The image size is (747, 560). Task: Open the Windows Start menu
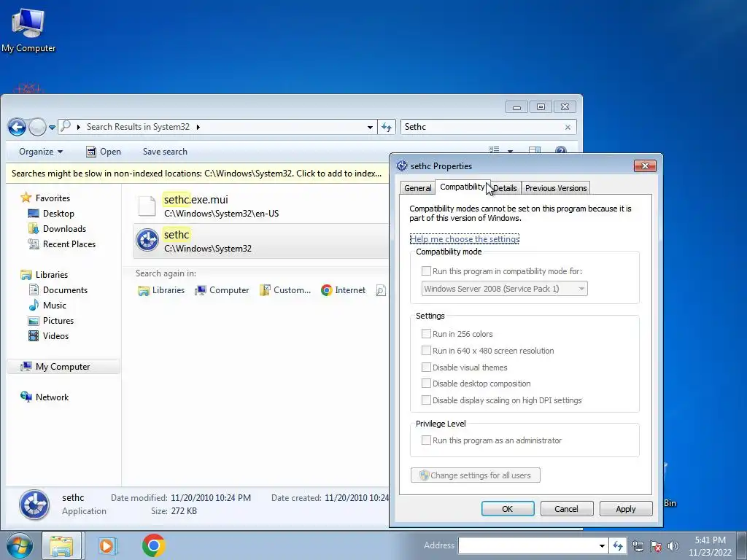[19, 545]
